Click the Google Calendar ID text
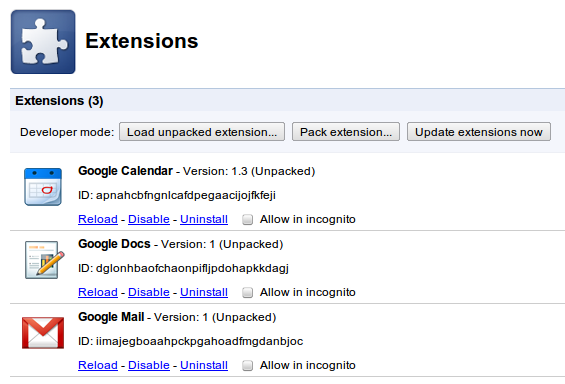 pyautogui.click(x=177, y=195)
